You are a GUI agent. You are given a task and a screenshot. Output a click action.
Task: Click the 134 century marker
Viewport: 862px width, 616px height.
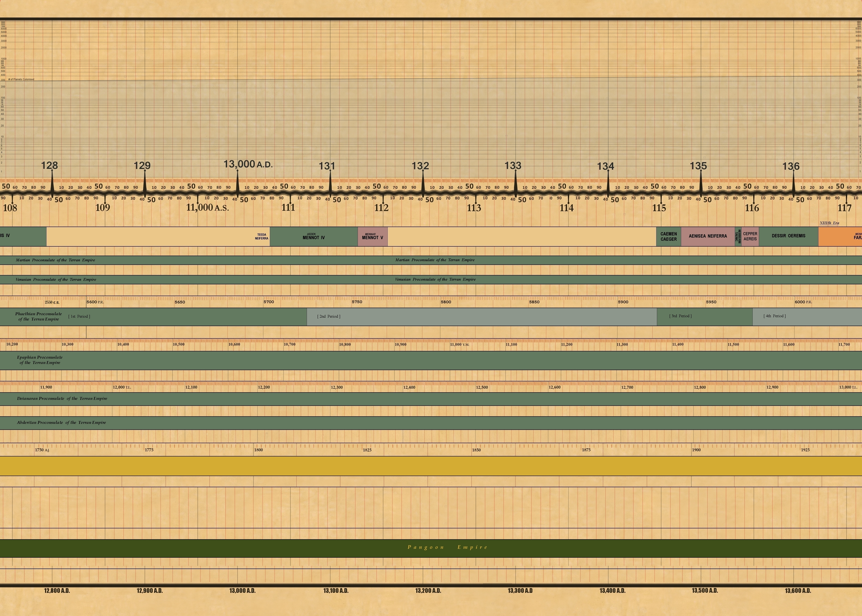[605, 166]
